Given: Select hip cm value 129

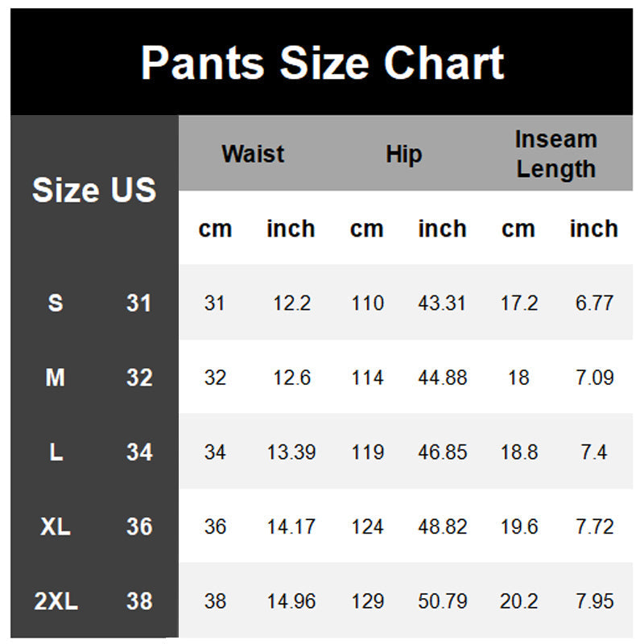Looking at the screenshot, I should point(367,601).
